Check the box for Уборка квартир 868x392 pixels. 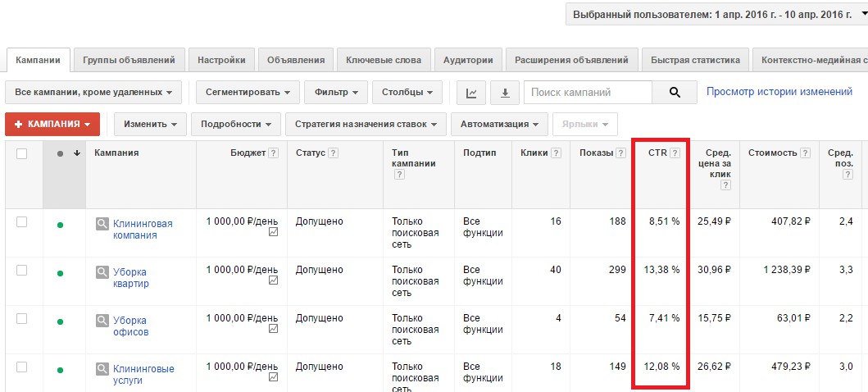(21, 270)
